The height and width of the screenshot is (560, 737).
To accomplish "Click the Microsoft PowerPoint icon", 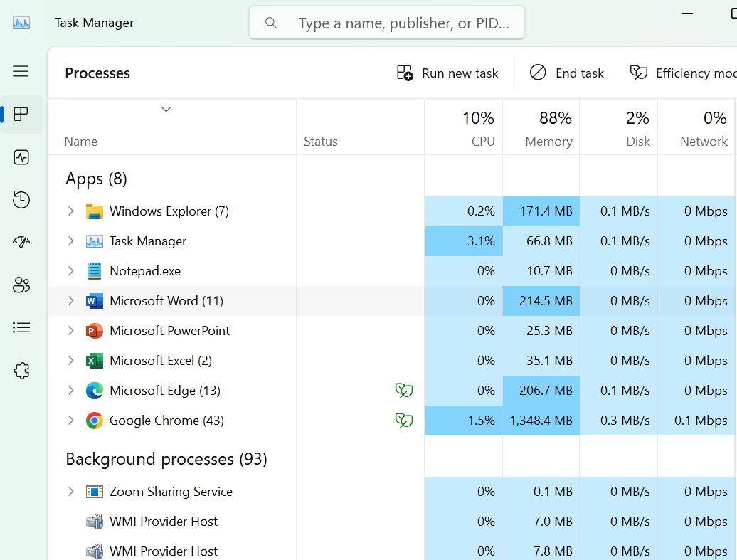I will 95,331.
